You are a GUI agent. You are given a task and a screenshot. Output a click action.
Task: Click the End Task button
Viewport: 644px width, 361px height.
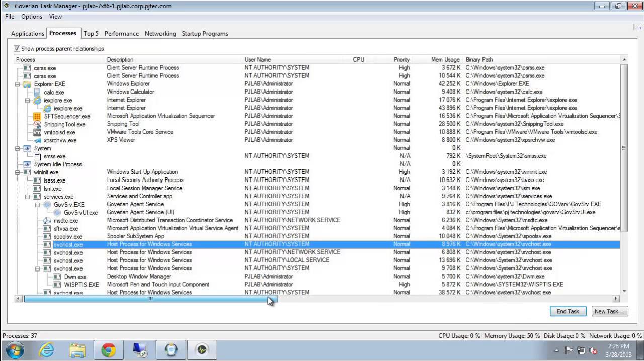point(568,311)
